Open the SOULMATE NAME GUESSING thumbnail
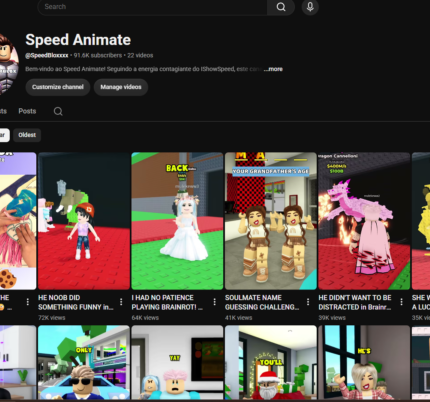The height and width of the screenshot is (402, 430). [271, 221]
